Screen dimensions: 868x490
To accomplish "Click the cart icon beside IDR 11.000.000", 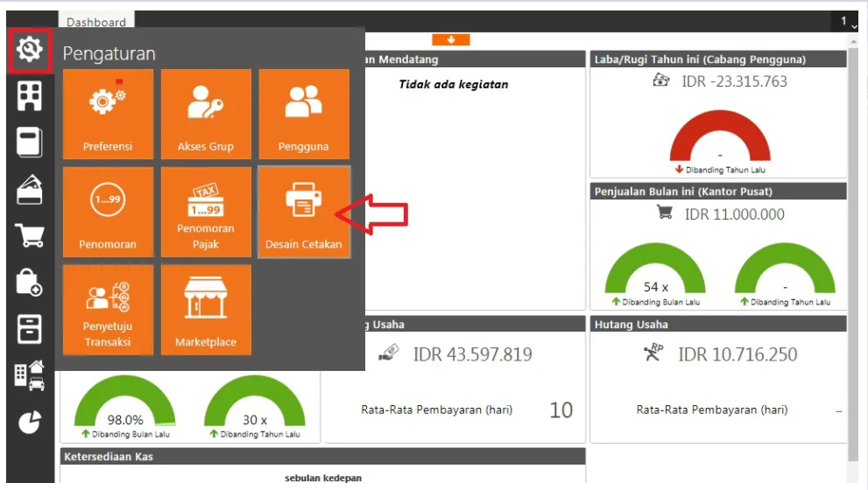I will point(664,212).
